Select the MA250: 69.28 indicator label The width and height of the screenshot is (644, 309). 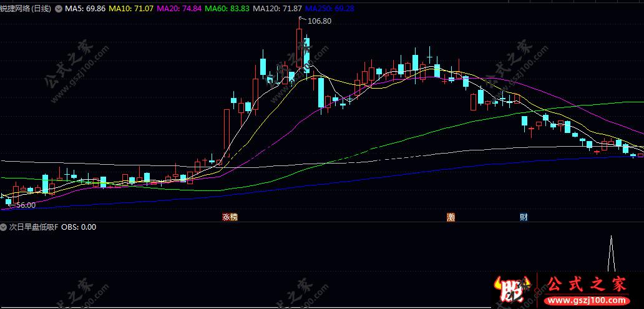[330, 8]
